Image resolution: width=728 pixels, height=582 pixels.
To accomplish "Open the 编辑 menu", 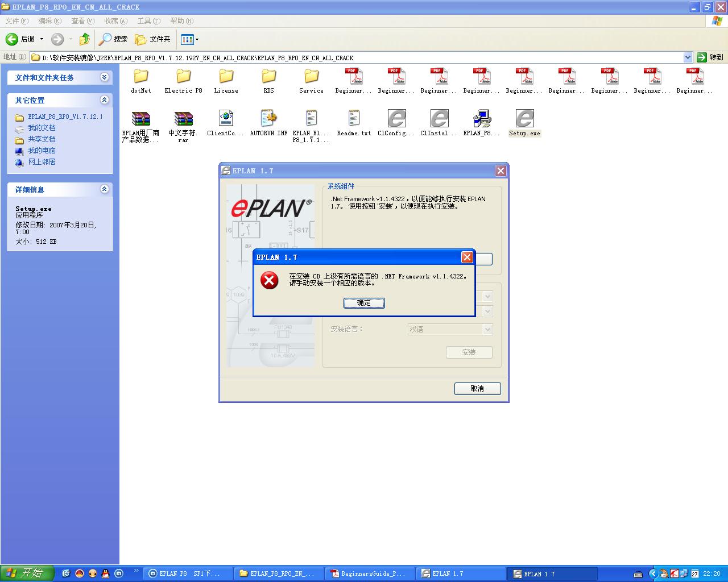I will click(49, 21).
